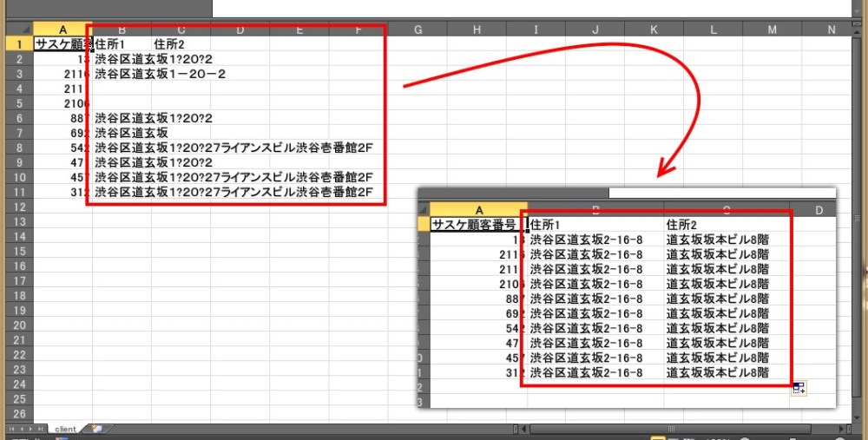The width and height of the screenshot is (868, 440).
Task: Click 渋谷区道玄坂2-16-8 beside number 47 in inset
Action: 586,343
